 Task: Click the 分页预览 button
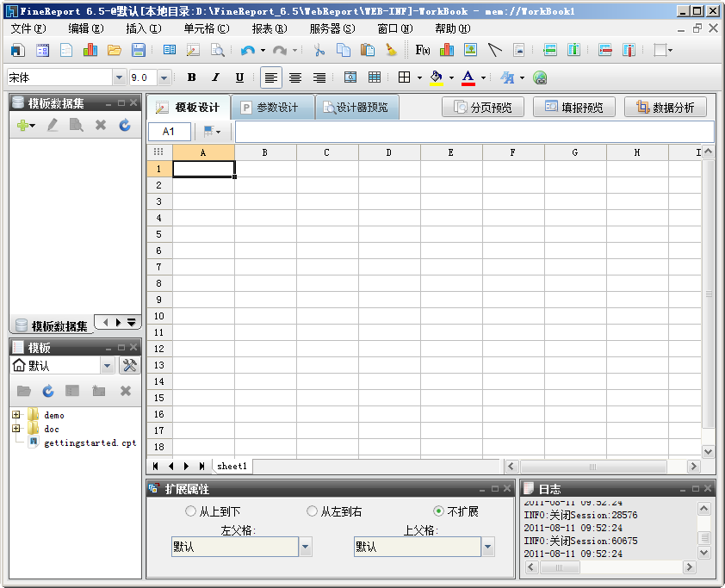(483, 108)
